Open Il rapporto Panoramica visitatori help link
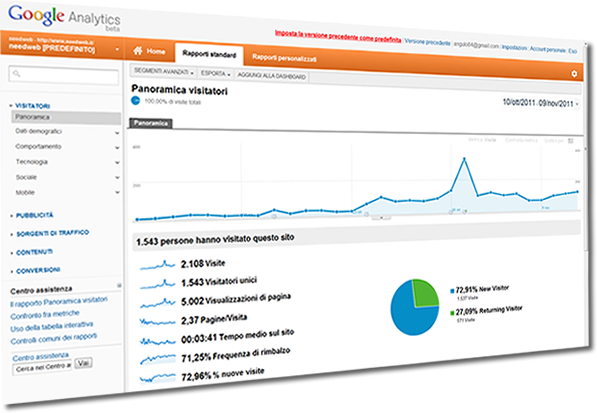The image size is (597, 413). pos(59,301)
